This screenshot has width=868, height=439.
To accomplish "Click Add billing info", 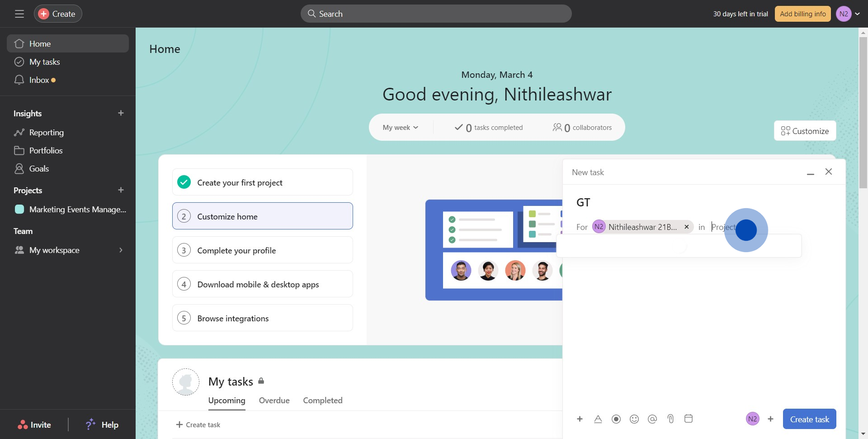I will [x=802, y=14].
